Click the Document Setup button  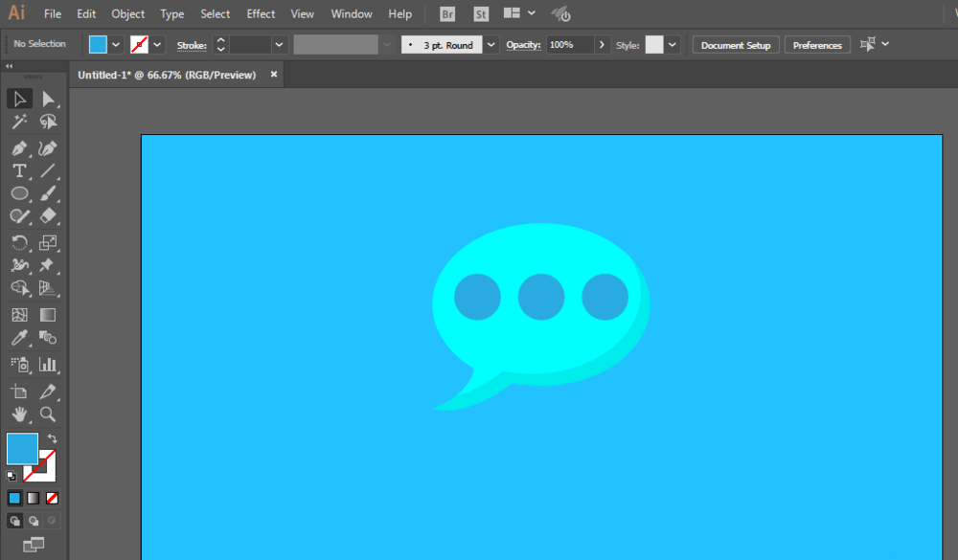click(x=736, y=45)
